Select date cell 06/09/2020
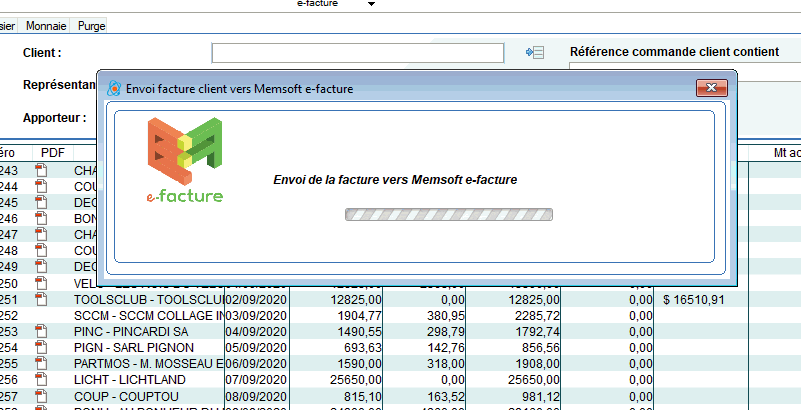Viewport: 801px width, 410px height. tap(257, 364)
